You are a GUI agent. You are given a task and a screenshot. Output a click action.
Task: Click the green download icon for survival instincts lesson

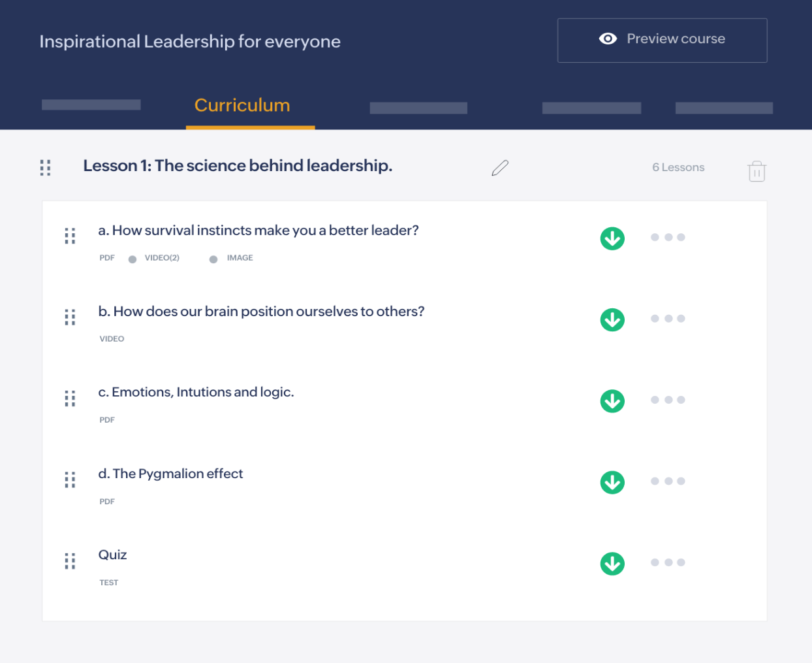click(x=612, y=238)
